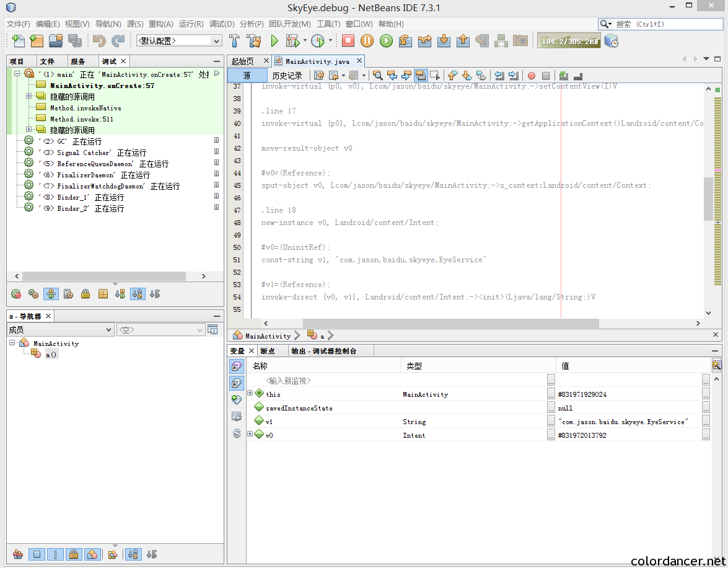Click the New File toolbar icon
The height and width of the screenshot is (568, 728).
(x=19, y=41)
